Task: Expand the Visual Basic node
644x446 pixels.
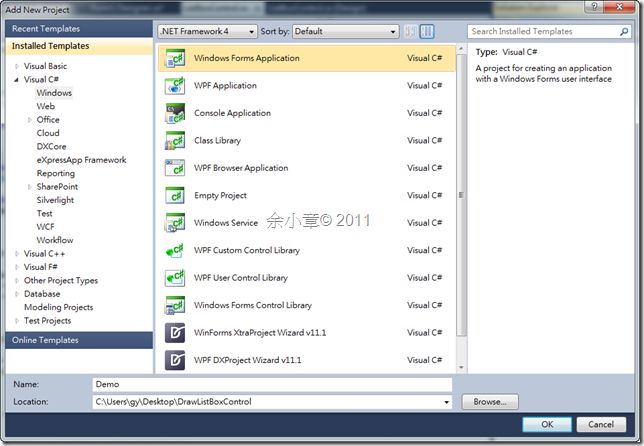Action: 17,66
